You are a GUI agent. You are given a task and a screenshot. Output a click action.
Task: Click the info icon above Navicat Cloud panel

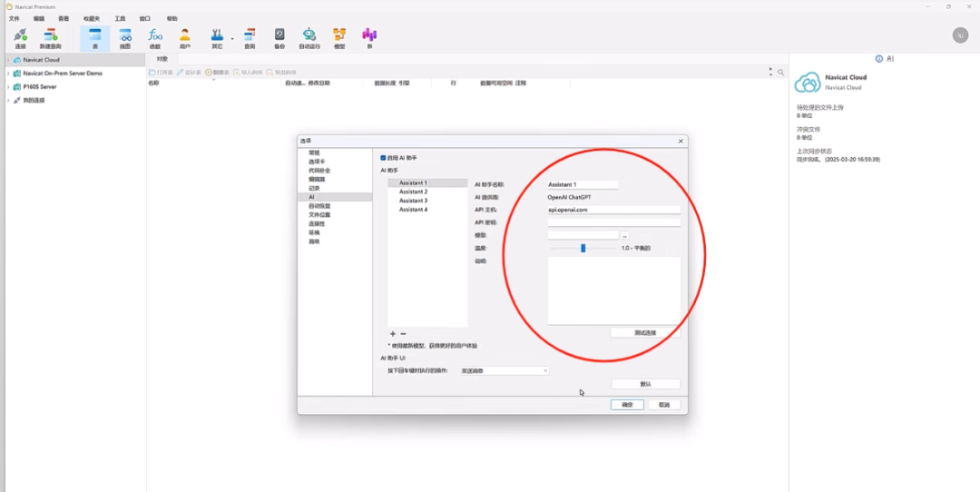click(879, 59)
